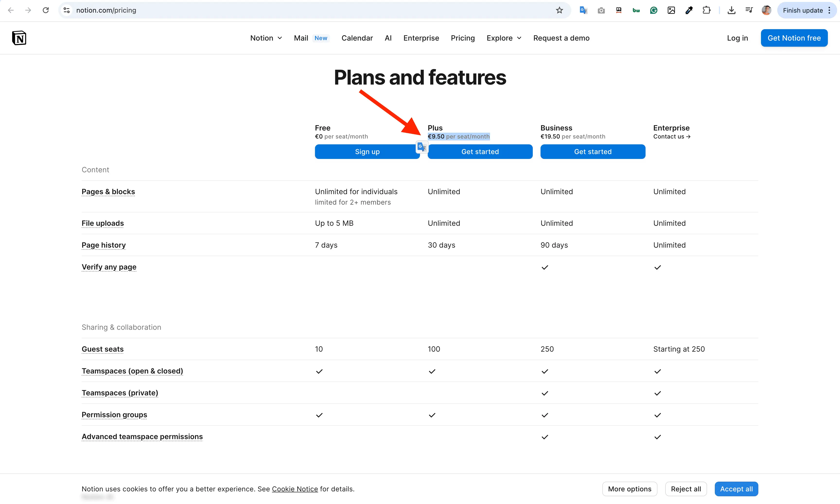
Task: Click the Google Translate popup icon beside Plus price
Action: click(421, 147)
